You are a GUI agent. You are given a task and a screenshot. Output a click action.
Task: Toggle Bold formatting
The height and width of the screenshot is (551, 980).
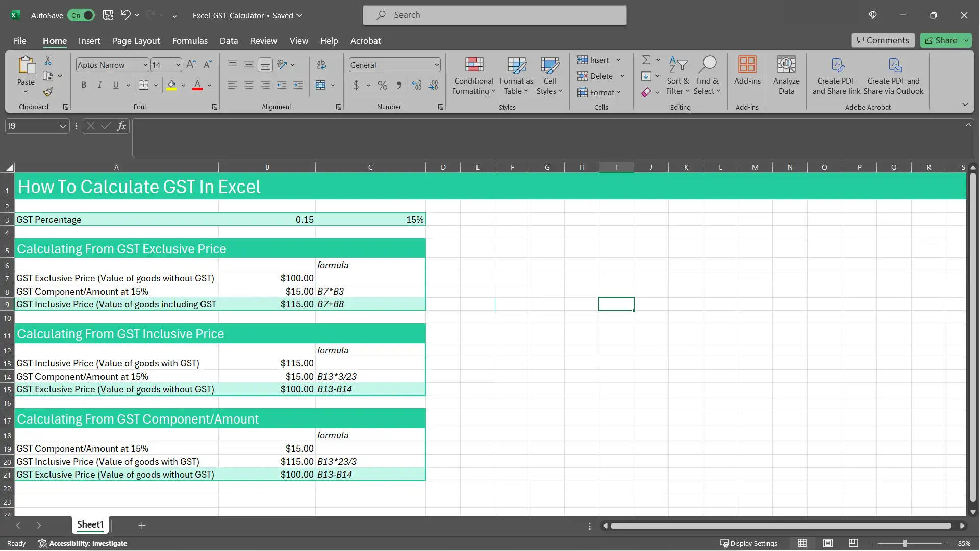84,85
